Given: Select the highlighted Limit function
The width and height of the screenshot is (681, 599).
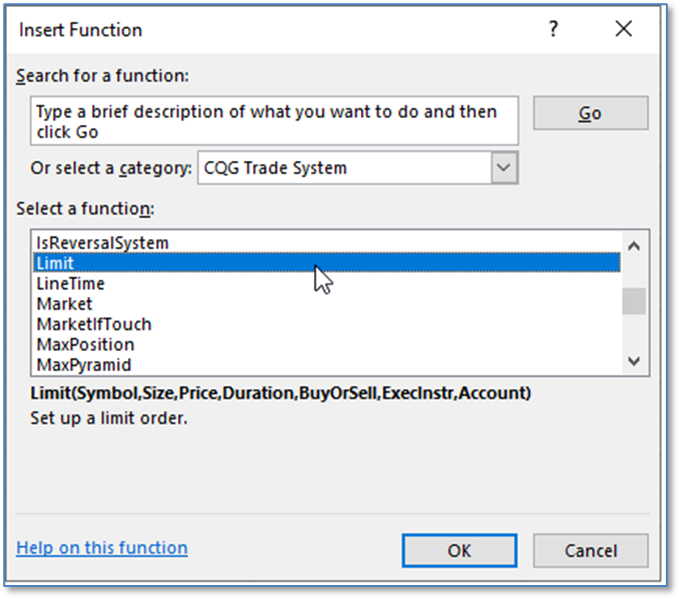Looking at the screenshot, I should click(x=55, y=263).
